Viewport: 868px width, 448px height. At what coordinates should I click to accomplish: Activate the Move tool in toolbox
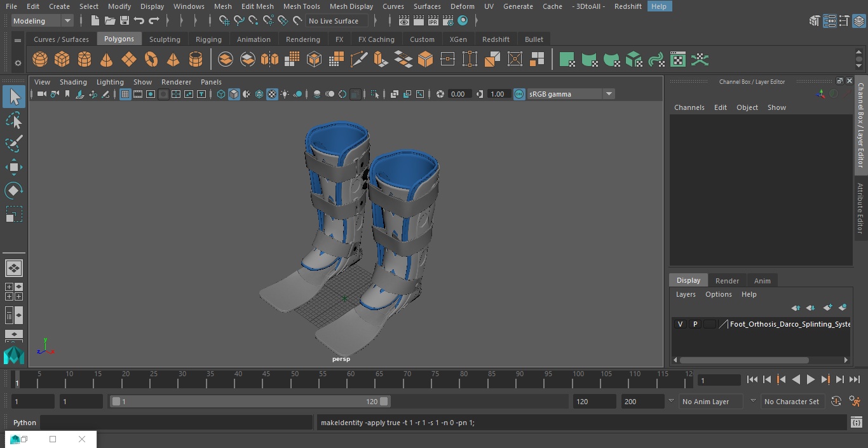point(14,168)
